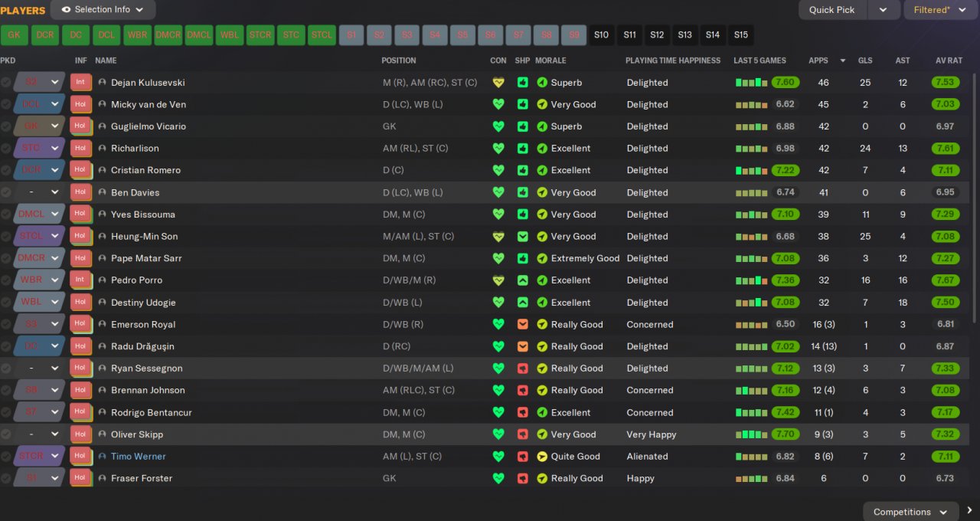Select the GK position pill
Screen dimensions: 980x521
coord(15,34)
